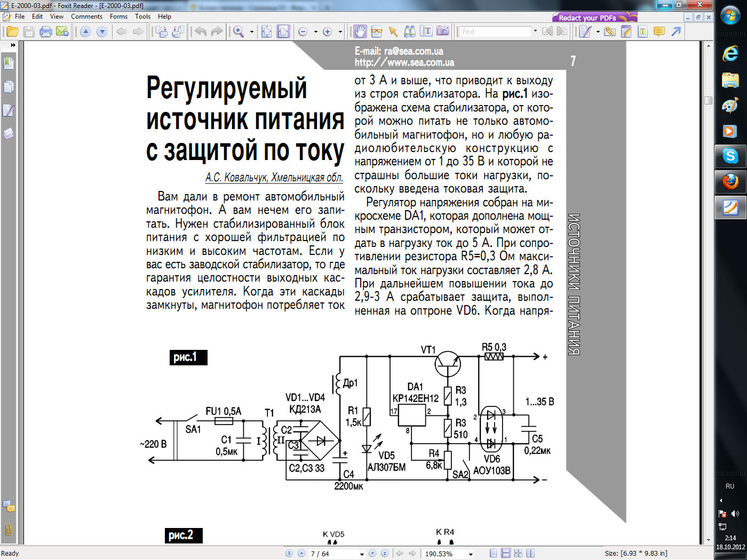Expand the Typewriter tool dropdown arrow
The image size is (747, 560).
[598, 32]
